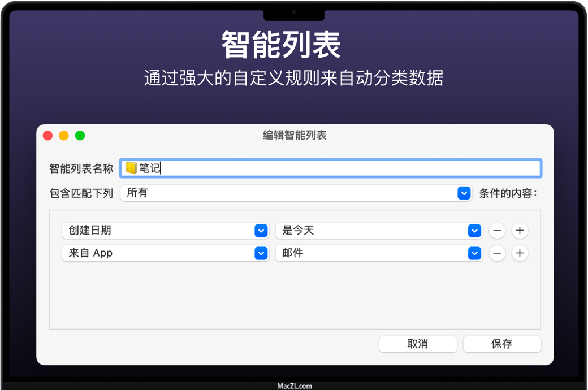The height and width of the screenshot is (390, 588).
Task: Remove the 创建日期 rule with its minus button
Action: [497, 231]
